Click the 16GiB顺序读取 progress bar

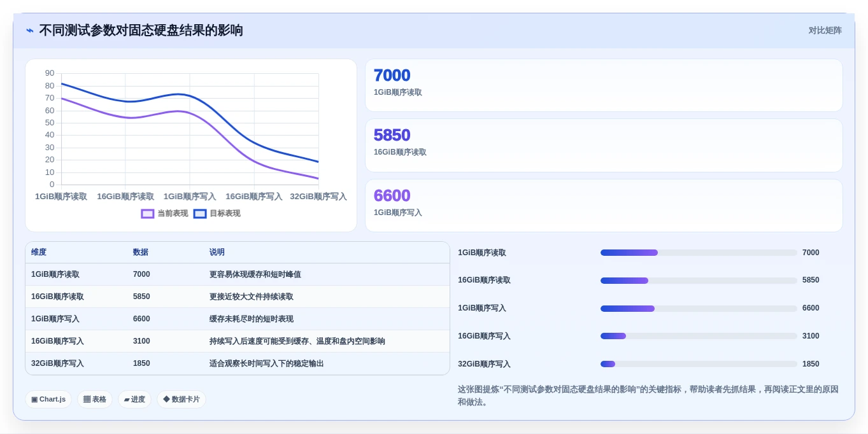coord(699,281)
